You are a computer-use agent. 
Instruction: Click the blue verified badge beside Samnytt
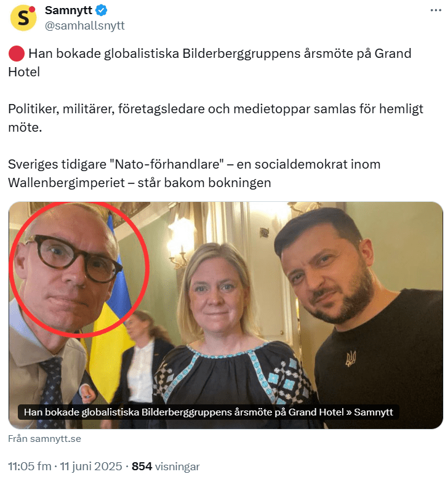click(102, 10)
